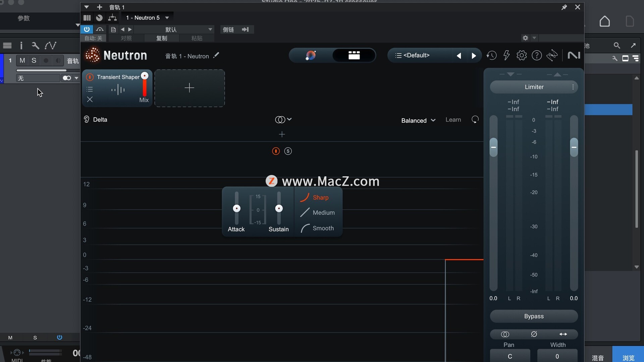The image size is (644, 362).
Task: Click the routing icon in plugin header
Action: pos(112,18)
